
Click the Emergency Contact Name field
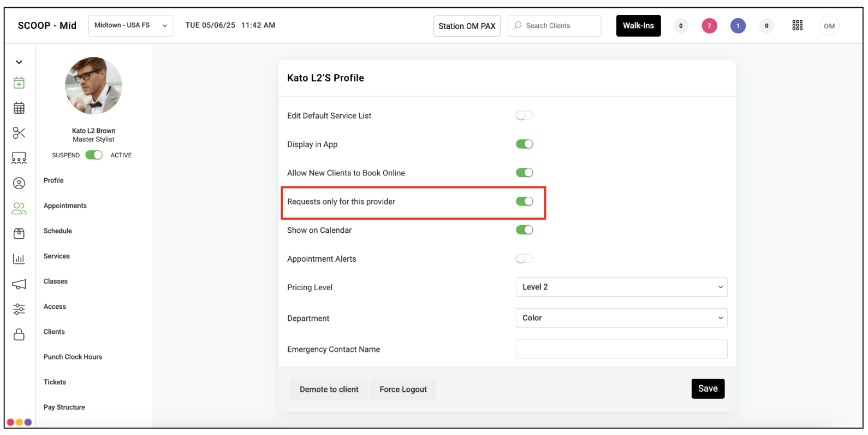(x=621, y=349)
